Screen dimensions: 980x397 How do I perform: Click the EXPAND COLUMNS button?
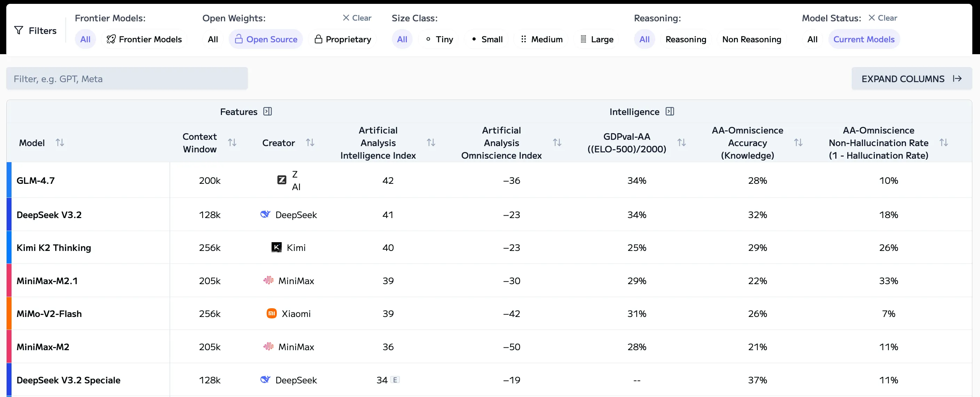point(911,79)
